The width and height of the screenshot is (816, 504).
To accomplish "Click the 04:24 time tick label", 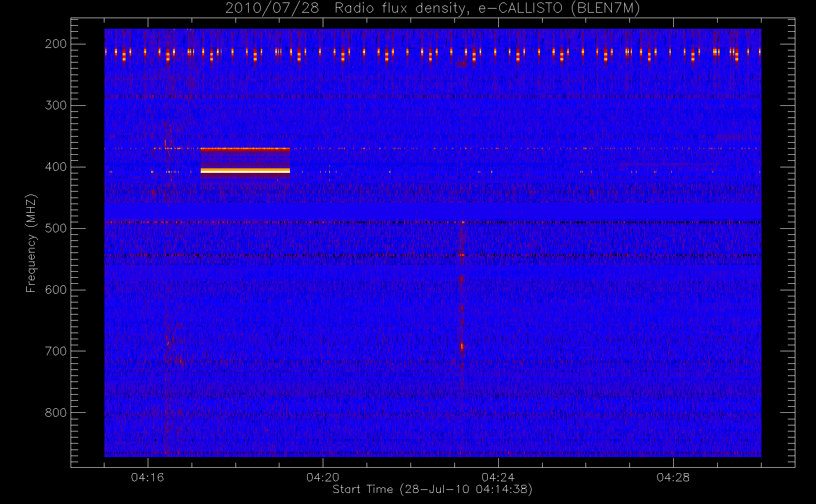I will pos(498,477).
